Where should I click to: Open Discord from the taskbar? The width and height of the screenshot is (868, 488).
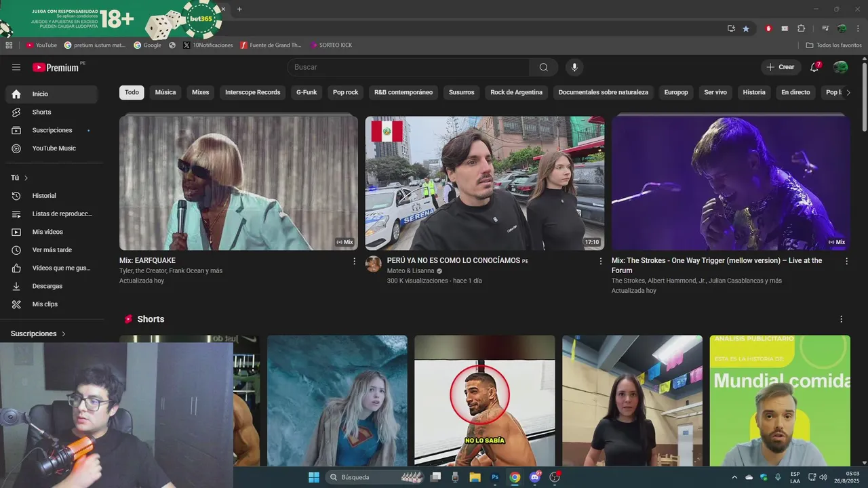click(x=535, y=477)
